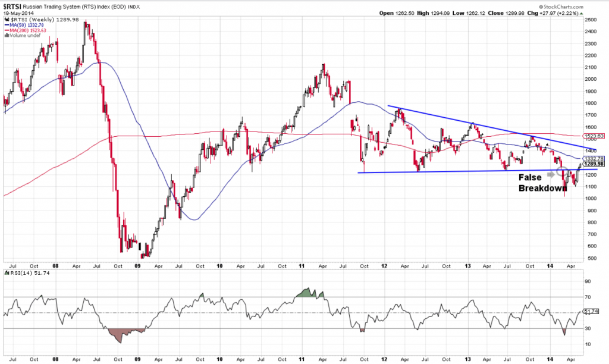Click the 90 level on RSI axis

588,282
